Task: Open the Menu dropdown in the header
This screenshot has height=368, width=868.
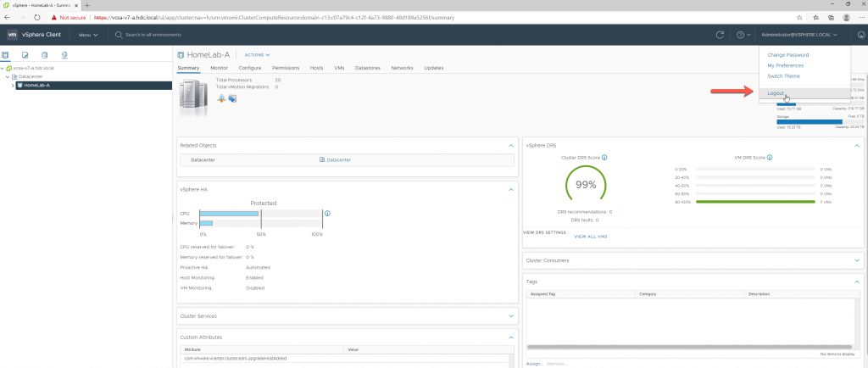Action: 88,35
